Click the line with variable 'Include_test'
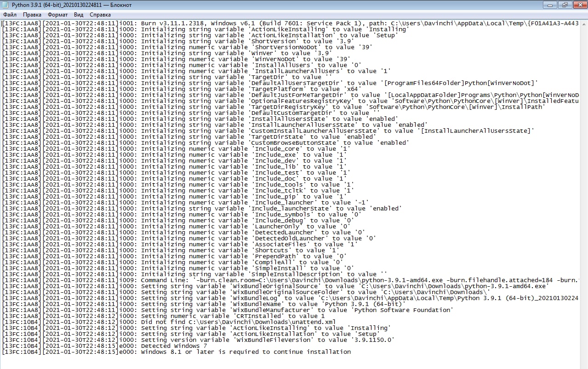This screenshot has width=588, height=369. [x=176, y=172]
